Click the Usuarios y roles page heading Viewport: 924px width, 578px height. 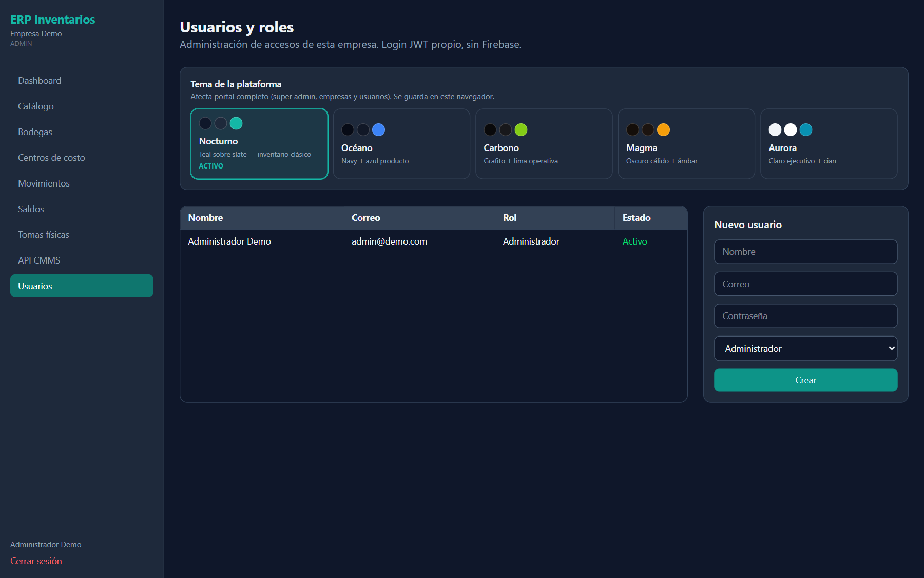click(237, 27)
